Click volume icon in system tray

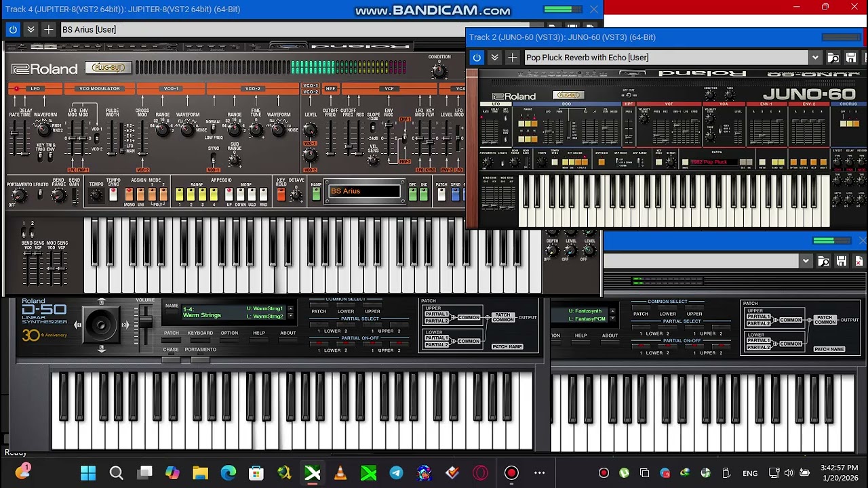click(789, 472)
